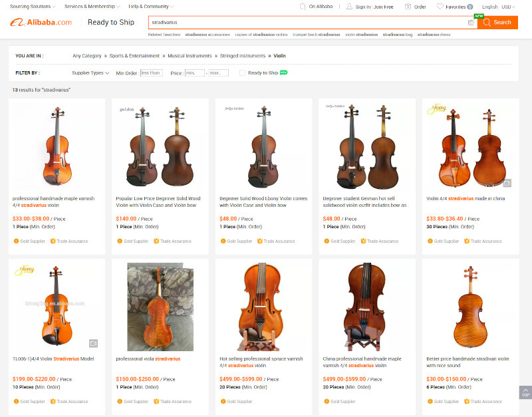Screen dimensions: 532x417
Task: Enable the Ready to Ship checkbox
Action: [x=242, y=72]
